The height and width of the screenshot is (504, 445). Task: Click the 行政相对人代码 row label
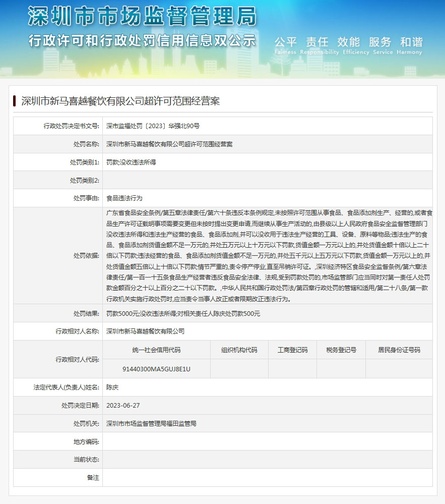click(78, 359)
